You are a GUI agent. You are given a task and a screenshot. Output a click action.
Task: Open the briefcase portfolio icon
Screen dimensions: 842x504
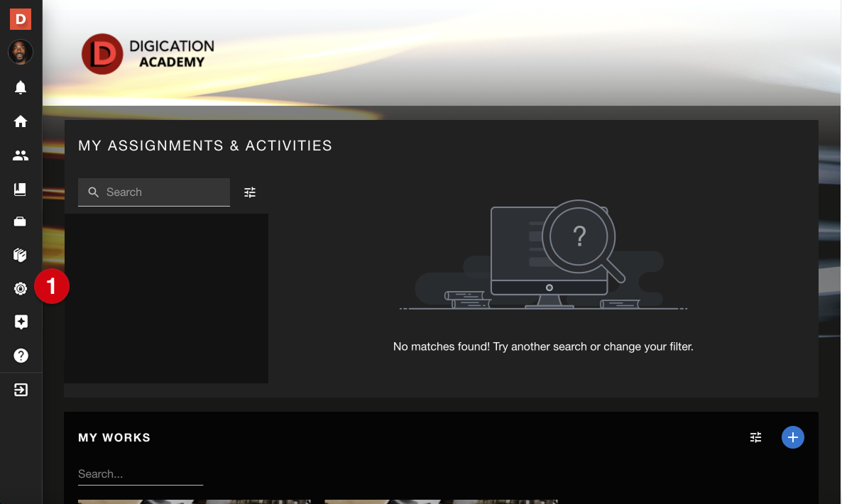[21, 221]
